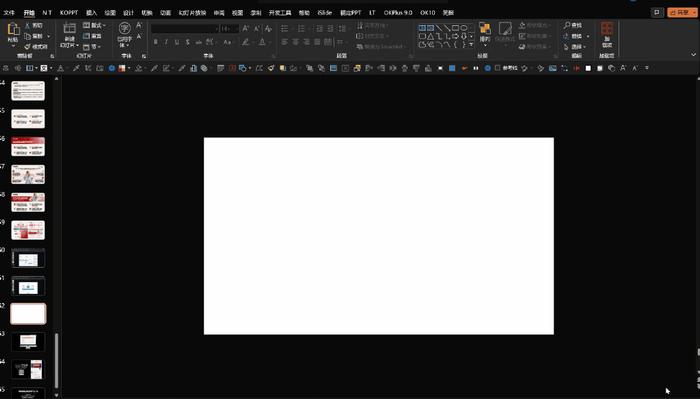This screenshot has height=399, width=700.
Task: Open the Select (选择) dropdown
Action: pos(576,46)
